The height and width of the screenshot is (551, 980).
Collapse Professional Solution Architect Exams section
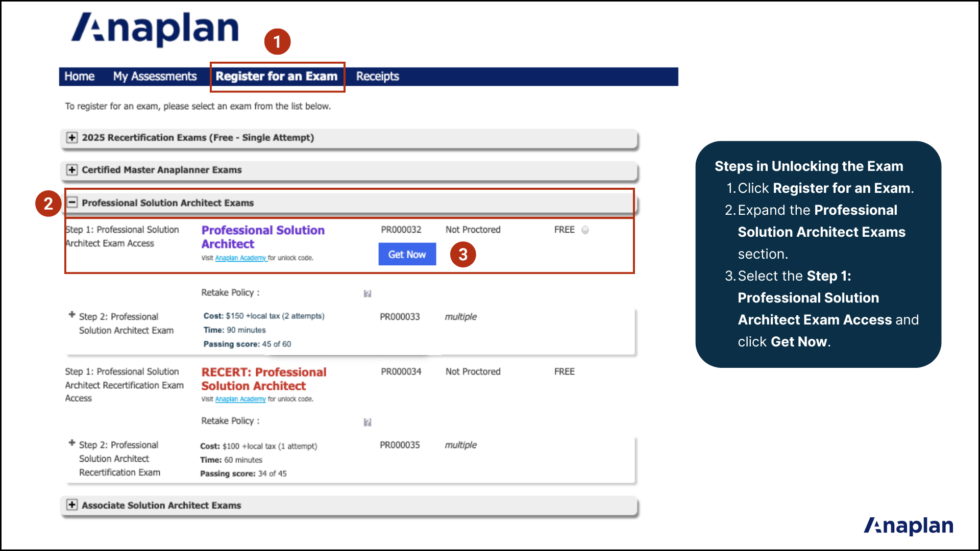72,203
